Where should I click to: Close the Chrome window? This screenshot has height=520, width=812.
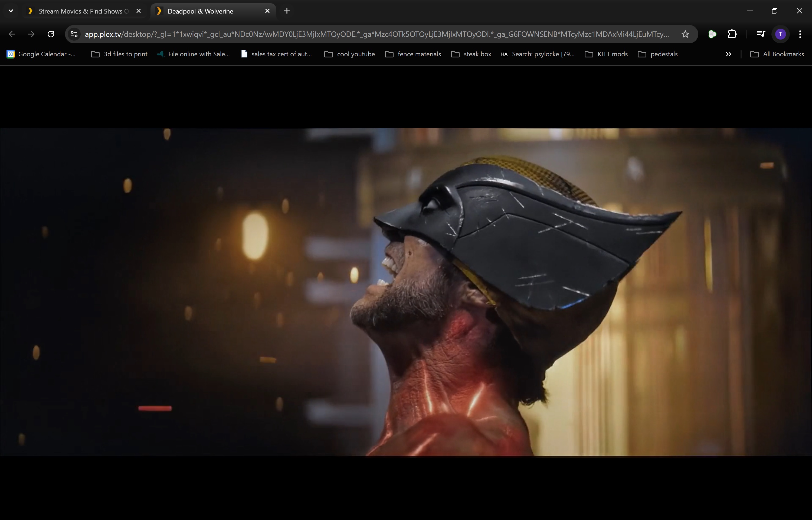799,11
